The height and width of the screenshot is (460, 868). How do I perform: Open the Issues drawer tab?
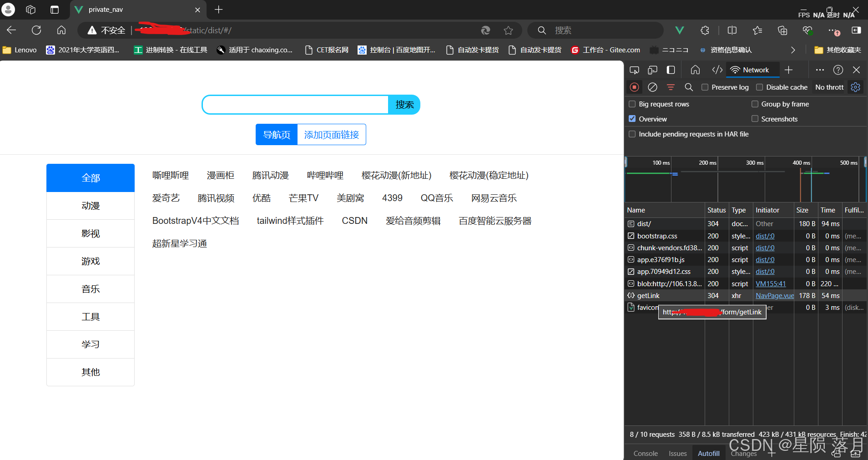point(678,454)
